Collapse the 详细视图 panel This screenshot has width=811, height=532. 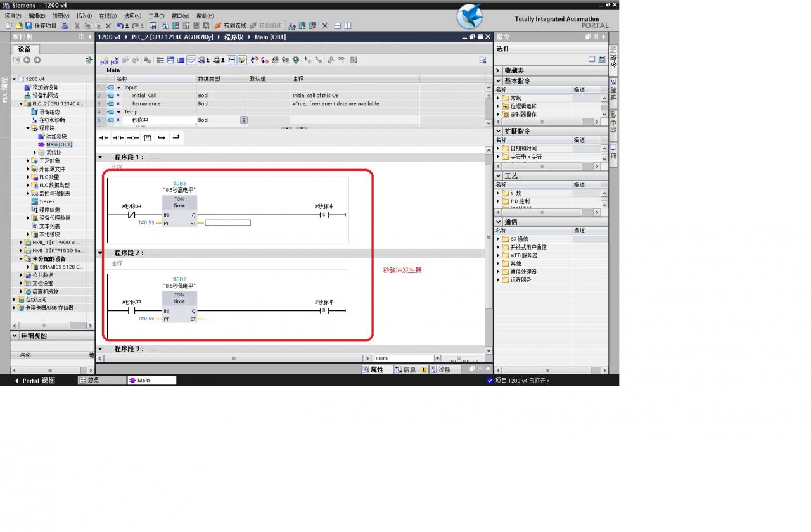click(x=15, y=336)
